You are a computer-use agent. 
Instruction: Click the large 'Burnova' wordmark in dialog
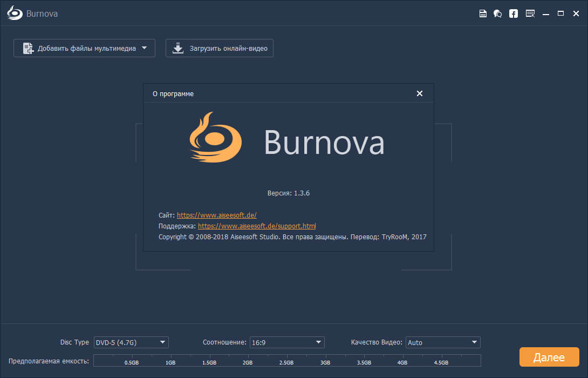(x=324, y=142)
